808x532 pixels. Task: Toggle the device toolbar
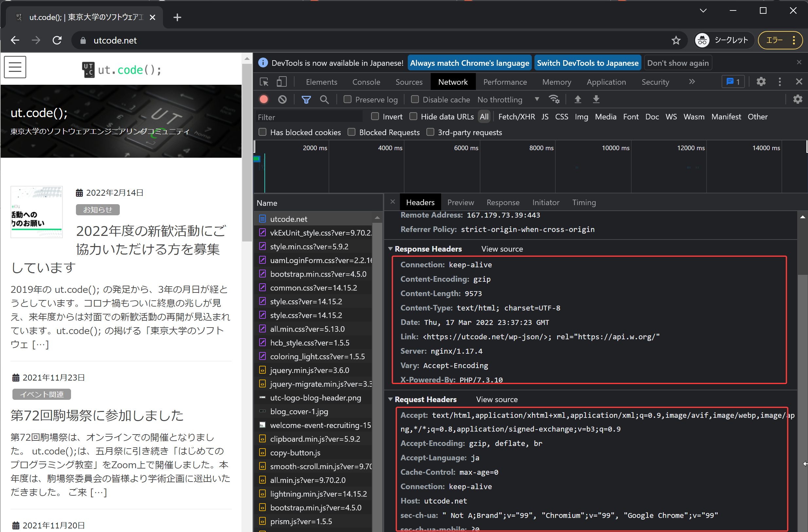281,81
